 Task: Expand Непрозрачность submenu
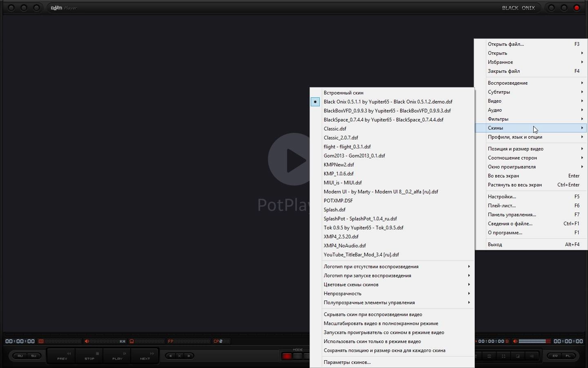pos(392,294)
